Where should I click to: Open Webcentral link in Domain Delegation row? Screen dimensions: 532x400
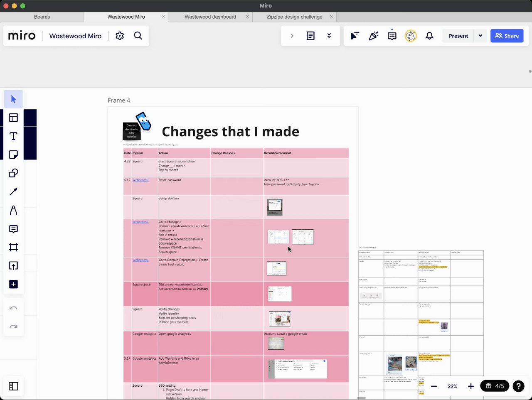140,260
